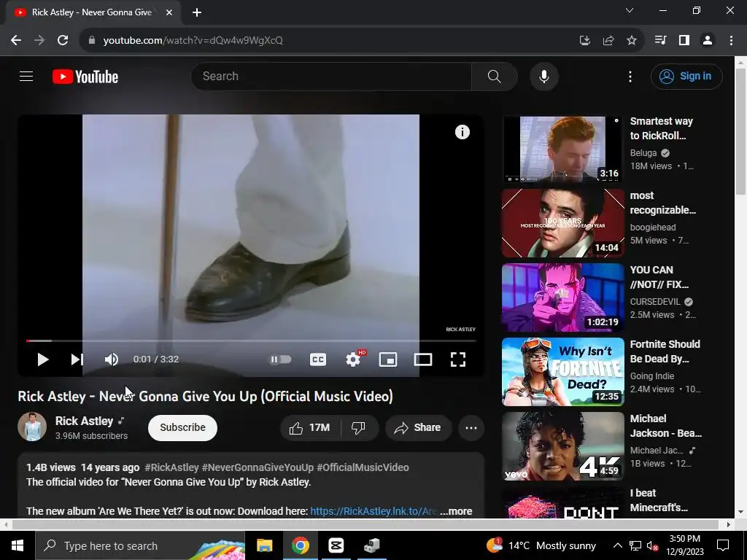Screen dimensions: 747x560
Task: Open Chrome profile icon
Action: click(x=708, y=41)
